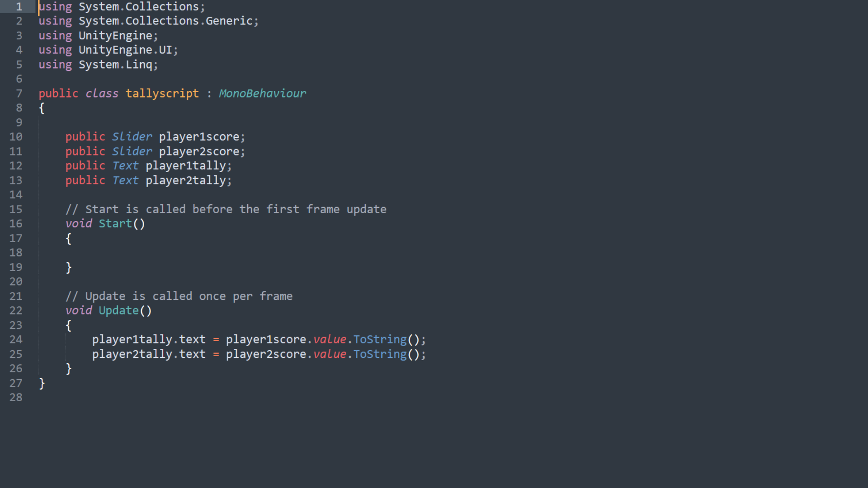The height and width of the screenshot is (488, 868).
Task: Place cursor on player1score Slider declaration
Action: coord(155,137)
